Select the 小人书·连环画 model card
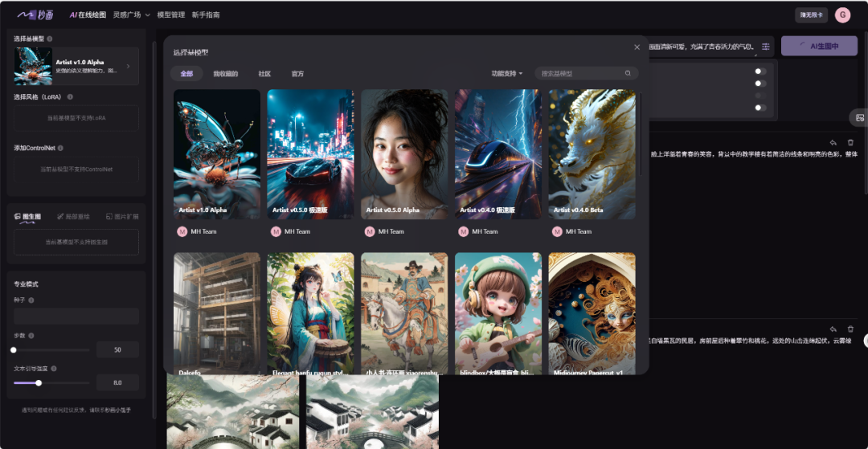 tap(404, 314)
